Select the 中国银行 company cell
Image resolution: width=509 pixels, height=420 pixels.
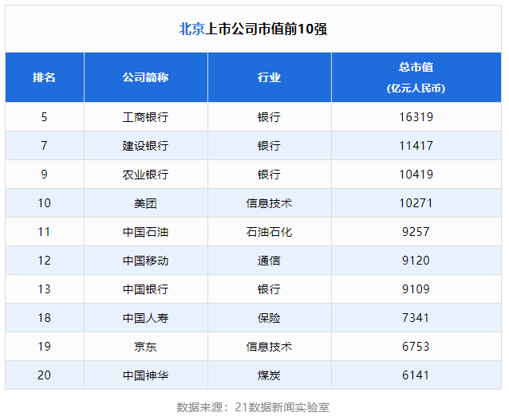coord(145,289)
